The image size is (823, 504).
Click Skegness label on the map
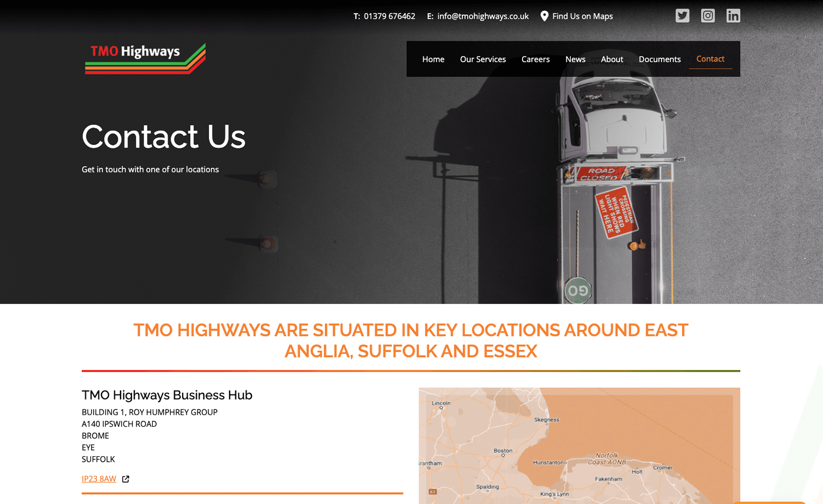pyautogui.click(x=546, y=420)
